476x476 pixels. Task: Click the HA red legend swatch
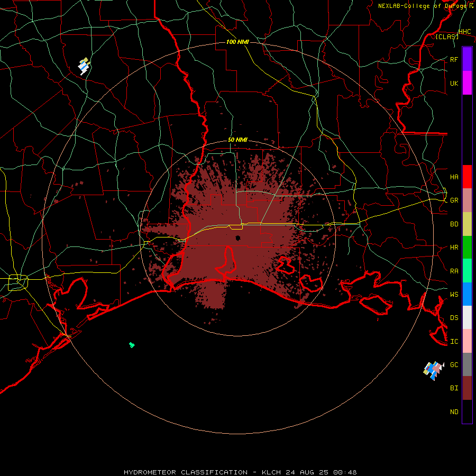click(467, 177)
